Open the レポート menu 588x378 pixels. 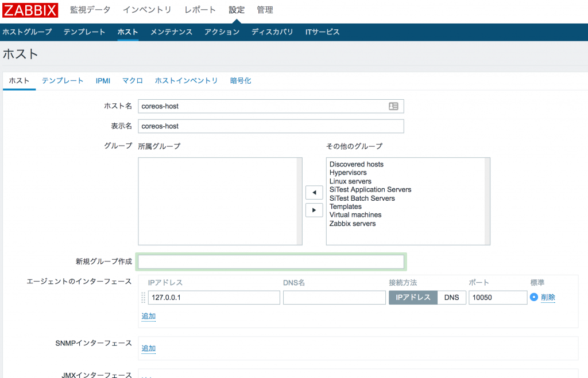coord(200,10)
